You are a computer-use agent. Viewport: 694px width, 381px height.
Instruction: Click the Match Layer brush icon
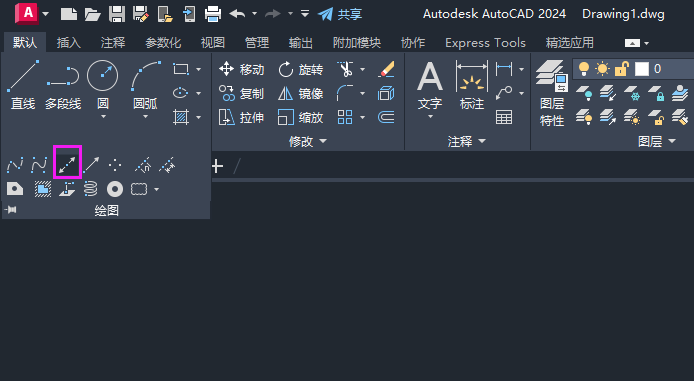coord(679,117)
